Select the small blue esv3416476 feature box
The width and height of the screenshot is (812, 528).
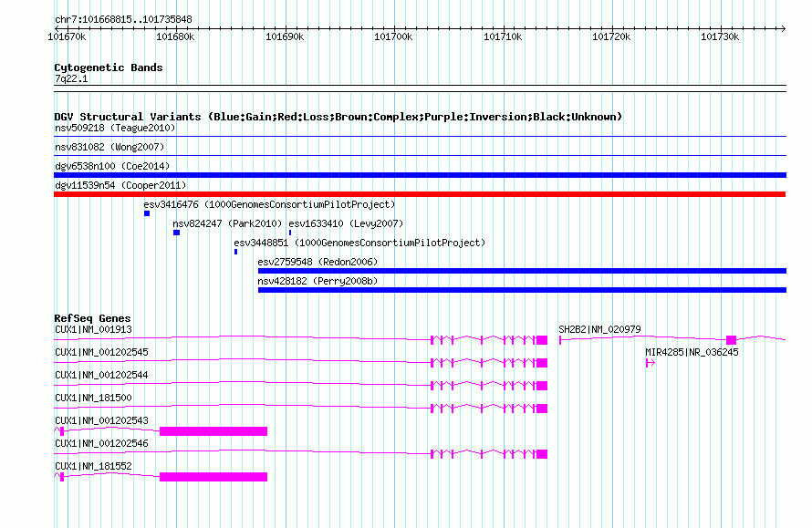147,213
